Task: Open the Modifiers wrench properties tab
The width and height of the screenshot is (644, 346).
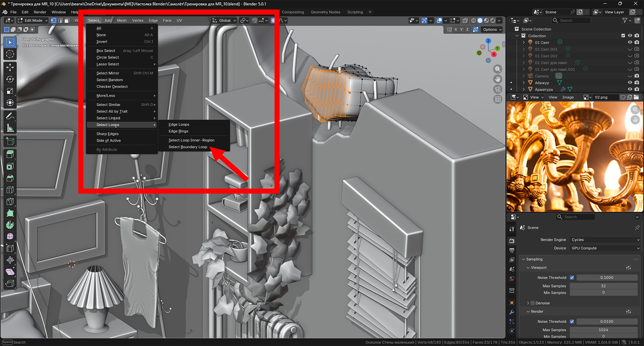Action: pos(512,312)
